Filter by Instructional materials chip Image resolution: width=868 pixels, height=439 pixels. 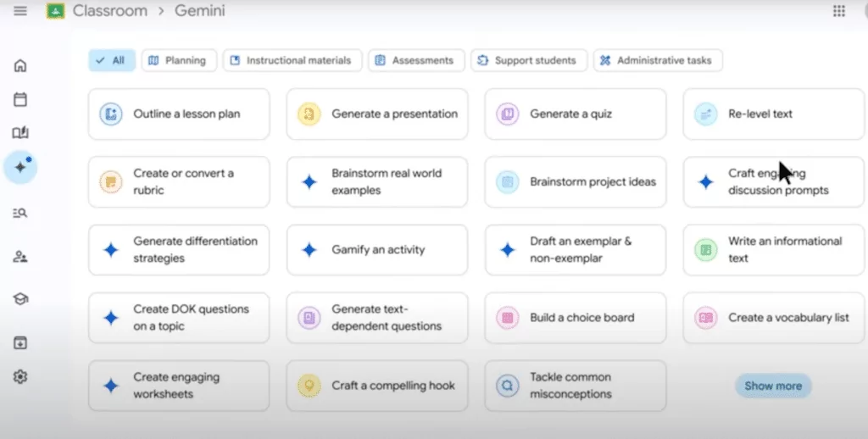292,60
